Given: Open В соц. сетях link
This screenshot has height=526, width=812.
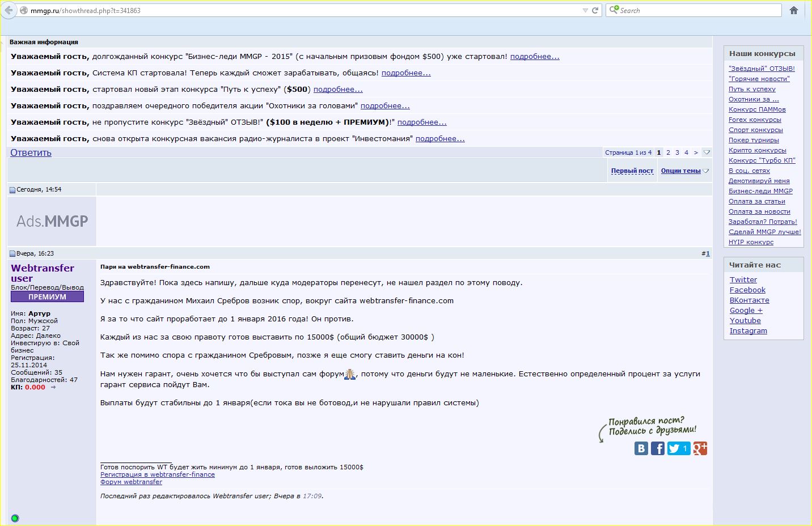Looking at the screenshot, I should click(x=749, y=171).
